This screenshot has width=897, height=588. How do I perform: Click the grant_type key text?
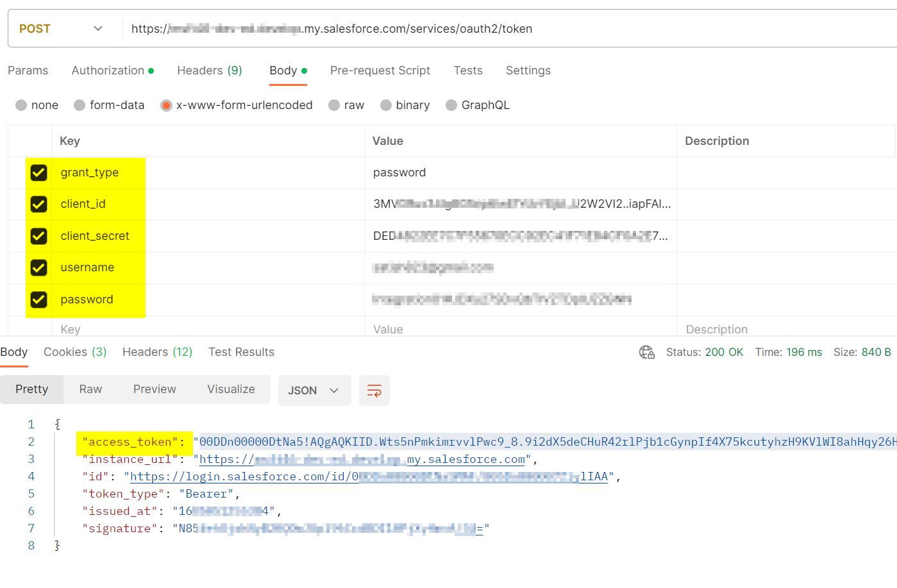pos(90,172)
